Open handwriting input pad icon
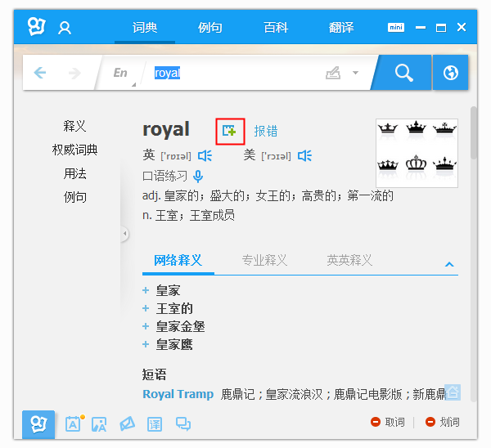491x448 pixels. point(333,73)
